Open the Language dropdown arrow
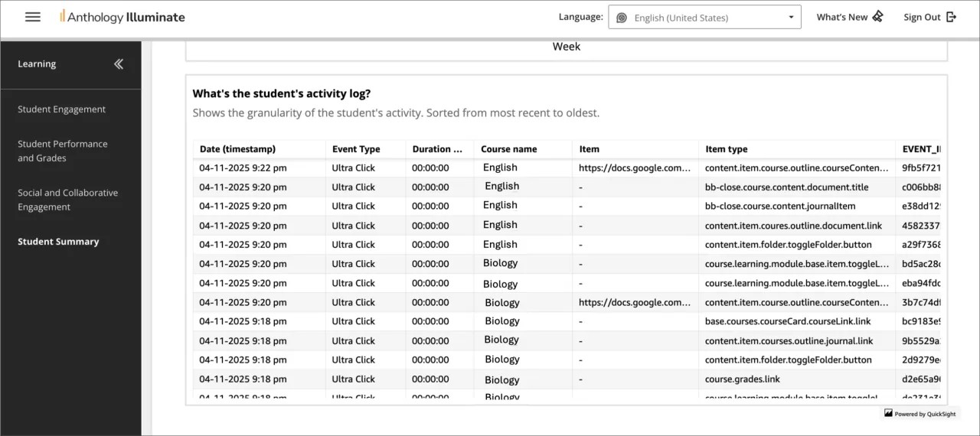980x436 pixels. point(791,18)
